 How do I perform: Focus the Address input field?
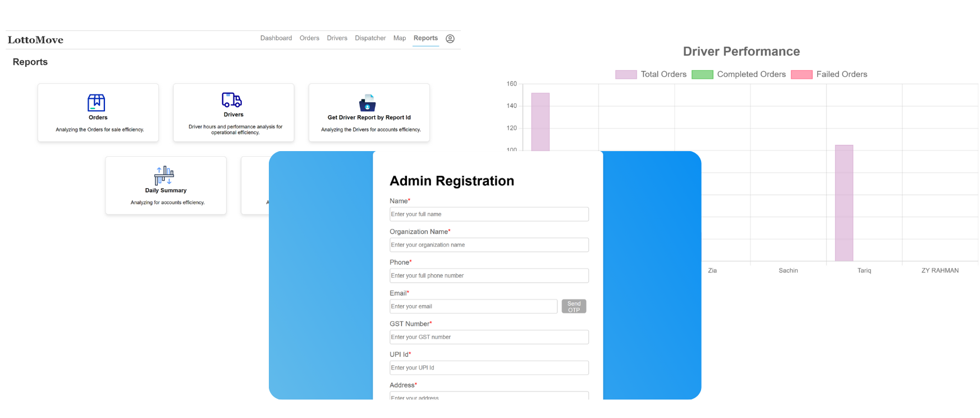tap(489, 396)
